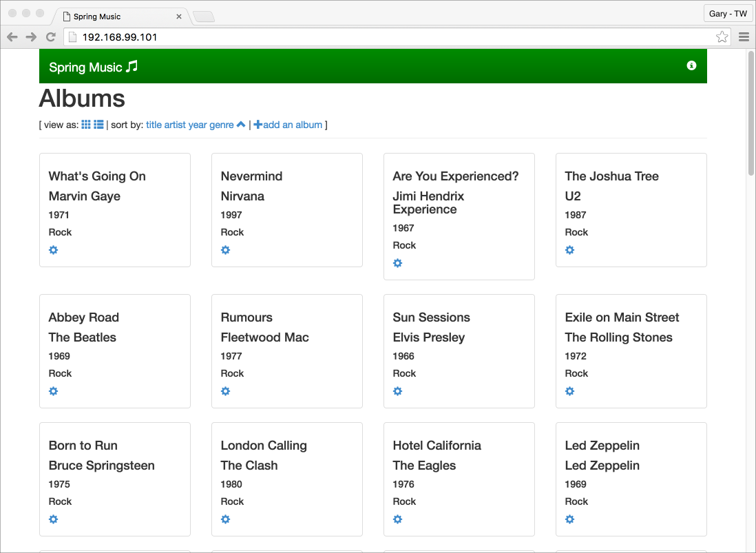Sort albums by genre

coord(221,125)
